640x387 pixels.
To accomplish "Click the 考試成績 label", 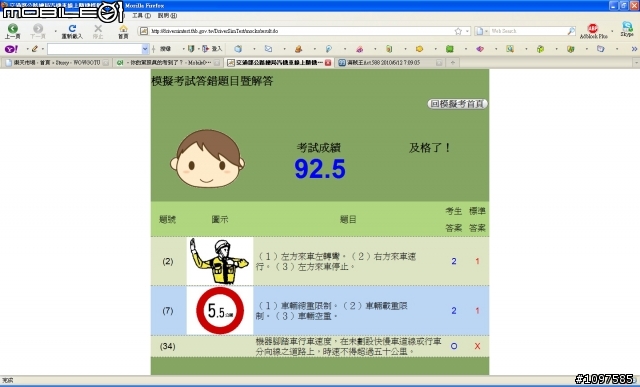I will pos(319,148).
